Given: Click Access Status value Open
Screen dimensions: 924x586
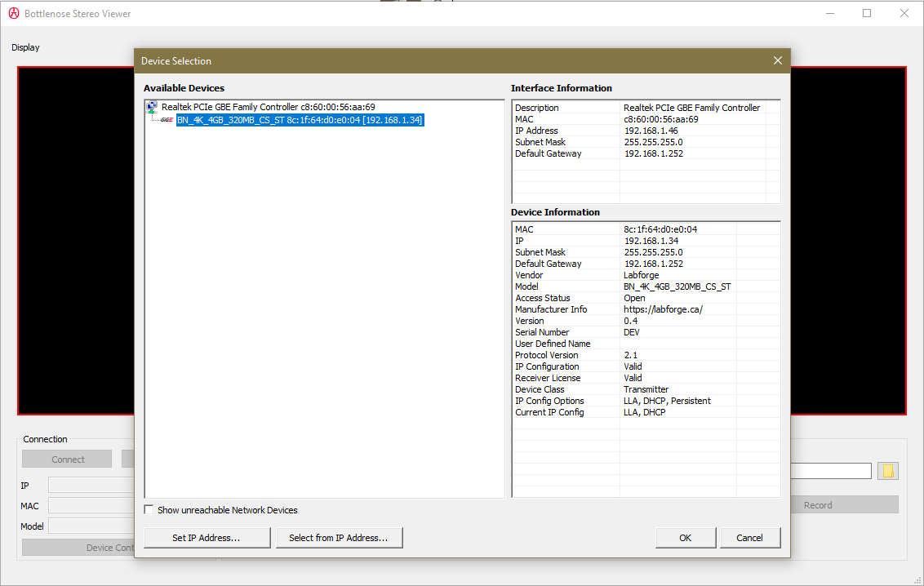Looking at the screenshot, I should 635,298.
